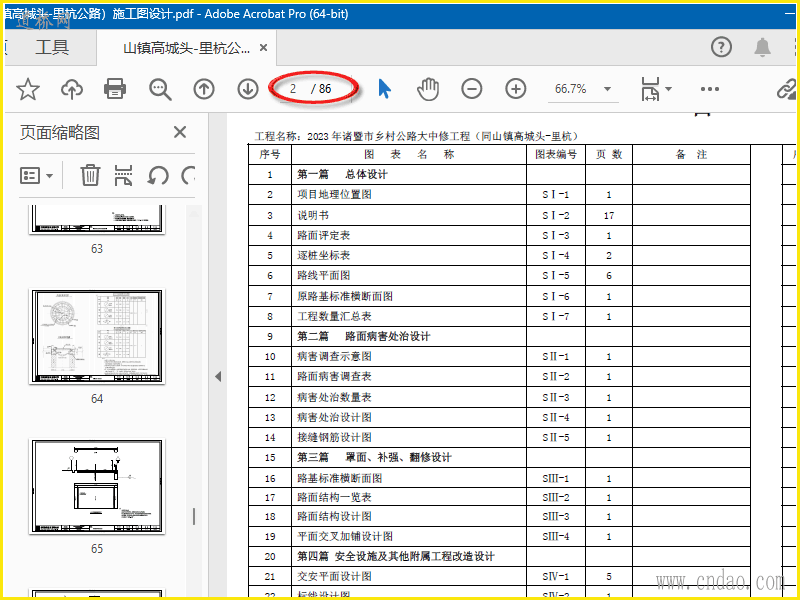The image size is (800, 600).
Task: Click the cloud upload icon
Action: point(72,89)
